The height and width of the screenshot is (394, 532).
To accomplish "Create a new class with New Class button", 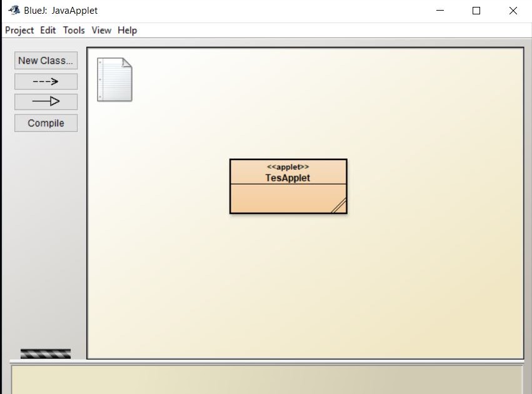I will point(45,61).
